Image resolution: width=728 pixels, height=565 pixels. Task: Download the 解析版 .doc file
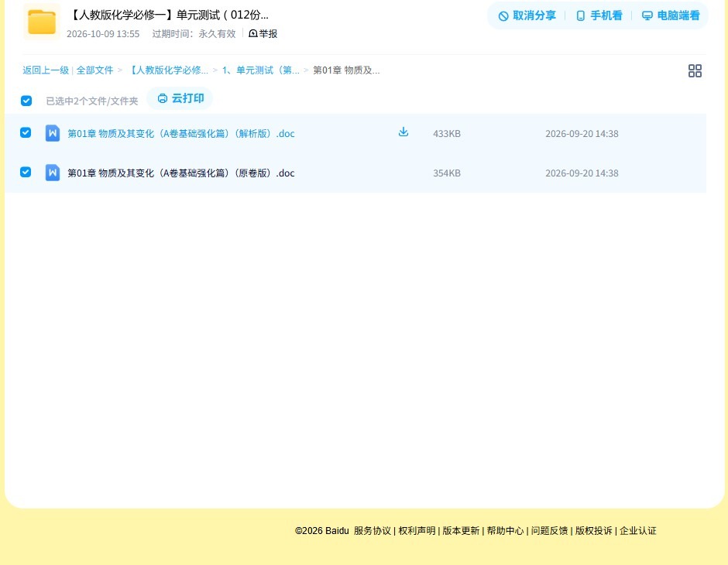[403, 132]
